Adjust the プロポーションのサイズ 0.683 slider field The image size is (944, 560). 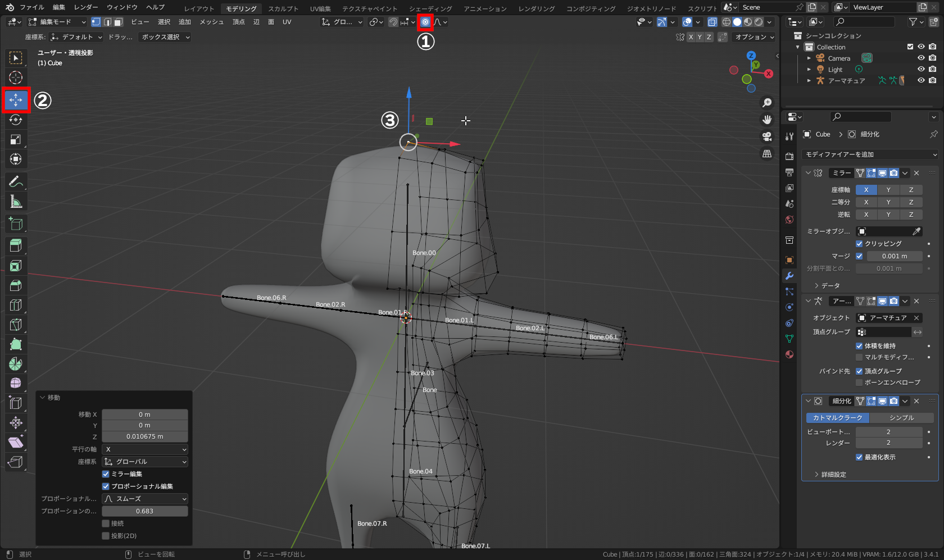144,511
